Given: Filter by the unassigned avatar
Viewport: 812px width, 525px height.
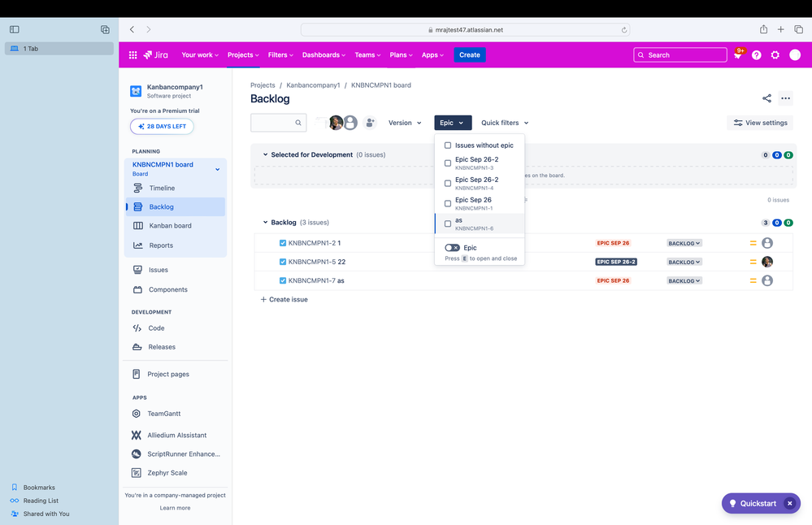Looking at the screenshot, I should (351, 123).
